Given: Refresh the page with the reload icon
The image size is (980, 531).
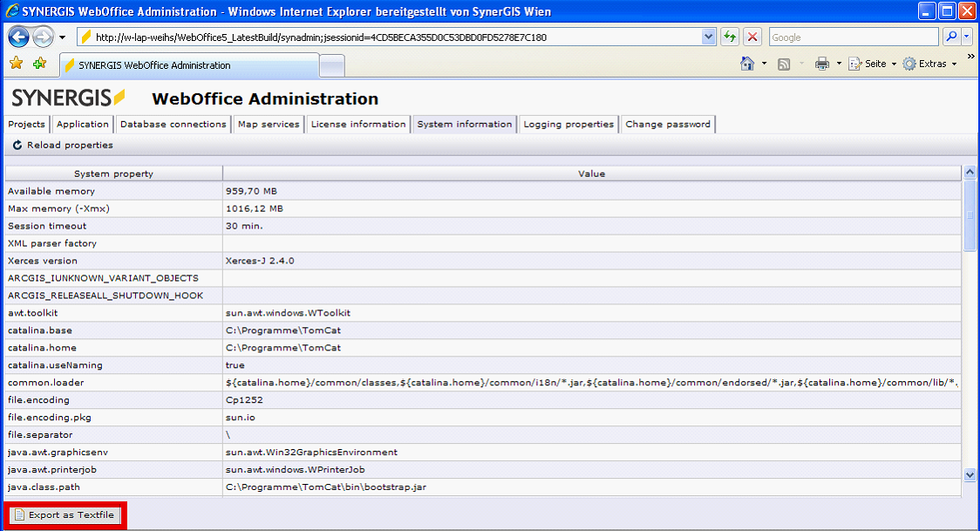Looking at the screenshot, I should tap(730, 37).
